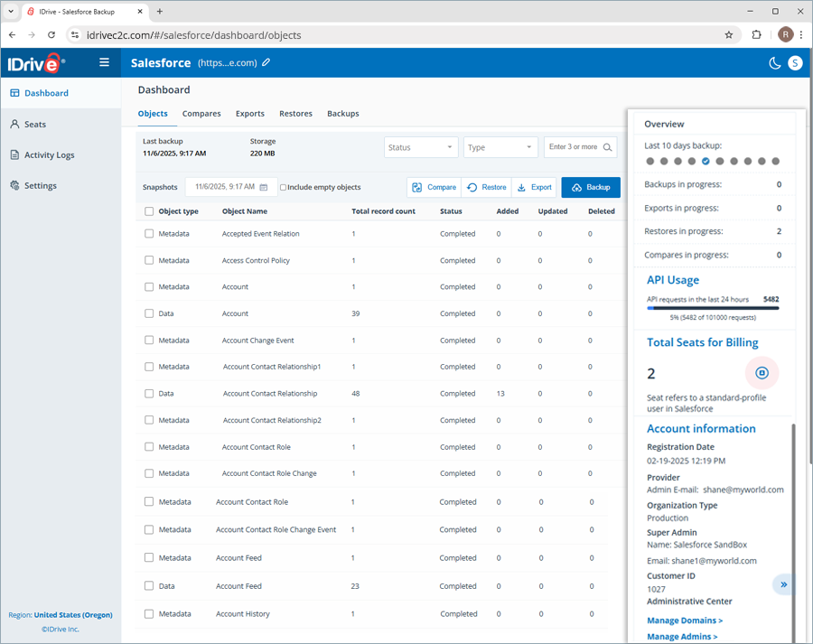This screenshot has height=644, width=813.
Task: Click the blue Backup button
Action: pyautogui.click(x=591, y=187)
